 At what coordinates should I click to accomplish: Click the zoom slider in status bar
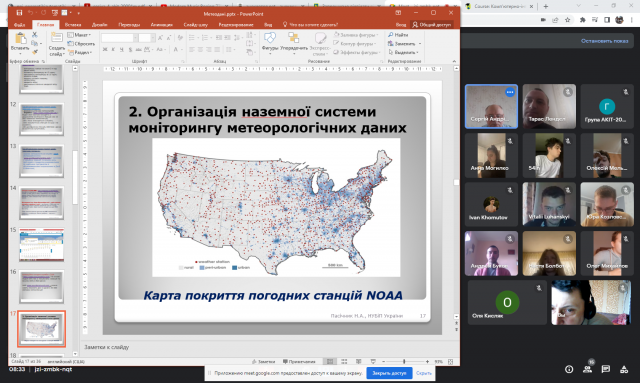tap(405, 361)
